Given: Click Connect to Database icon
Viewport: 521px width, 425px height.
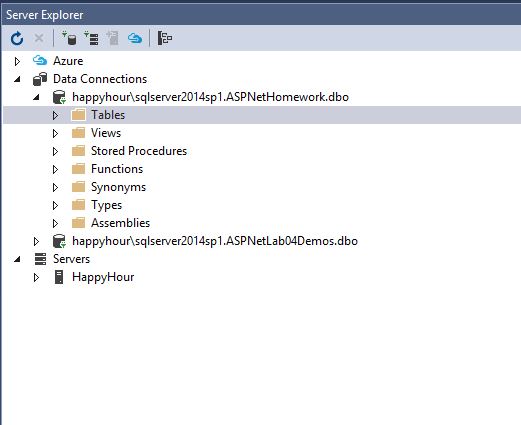Looking at the screenshot, I should pyautogui.click(x=69, y=38).
